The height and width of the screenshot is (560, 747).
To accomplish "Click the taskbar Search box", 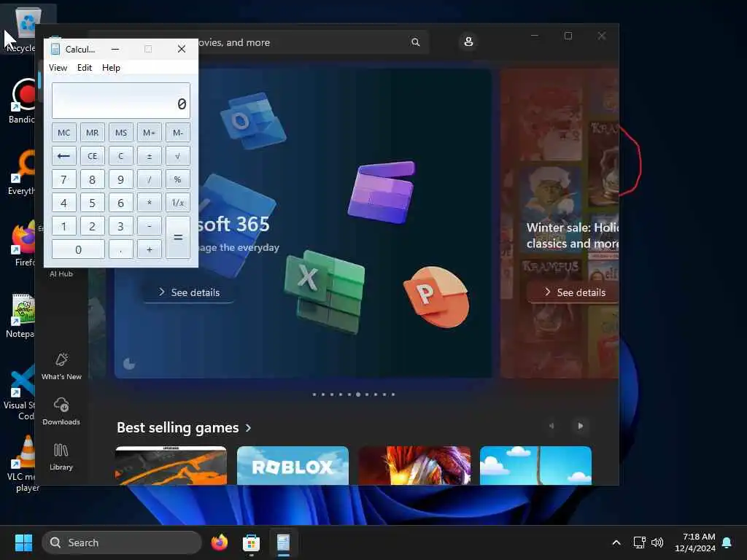I will (x=122, y=542).
